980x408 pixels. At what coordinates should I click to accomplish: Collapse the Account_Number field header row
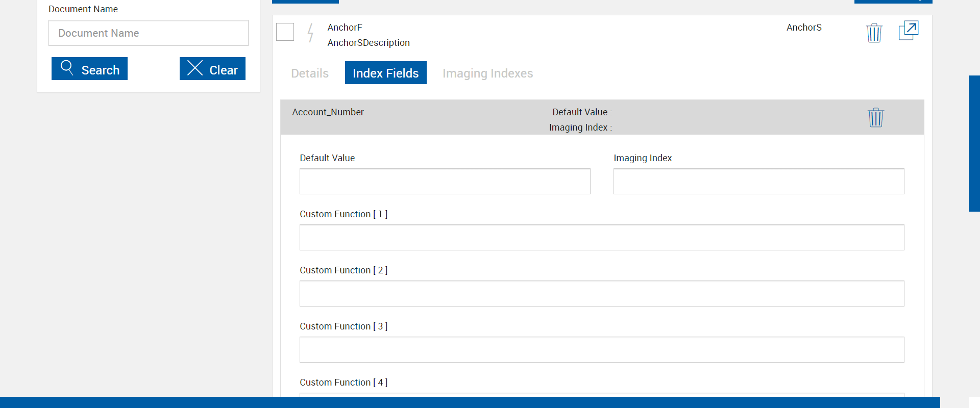[459, 117]
